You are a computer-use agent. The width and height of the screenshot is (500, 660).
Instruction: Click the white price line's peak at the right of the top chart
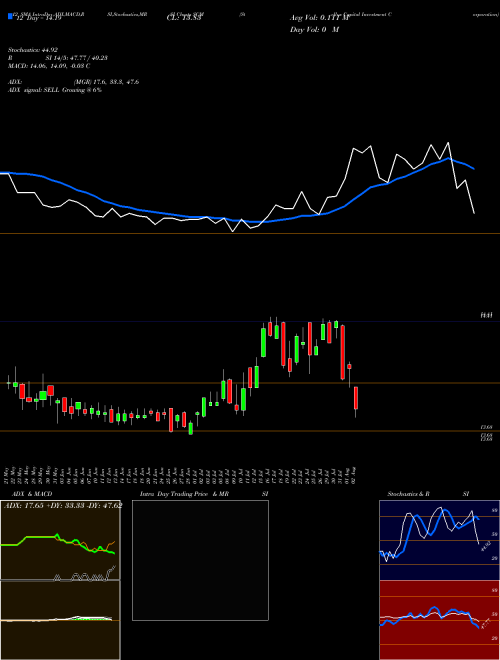coord(448,143)
